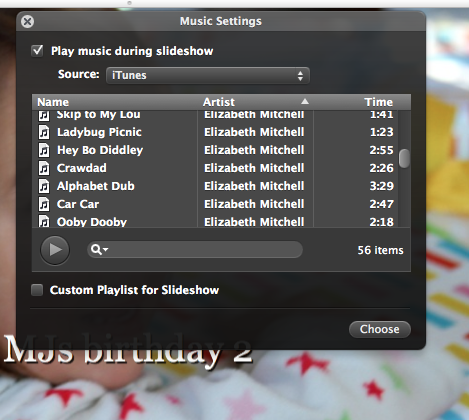Image resolution: width=469 pixels, height=420 pixels.
Task: Click the song list scrollbar thumb
Action: [404, 159]
